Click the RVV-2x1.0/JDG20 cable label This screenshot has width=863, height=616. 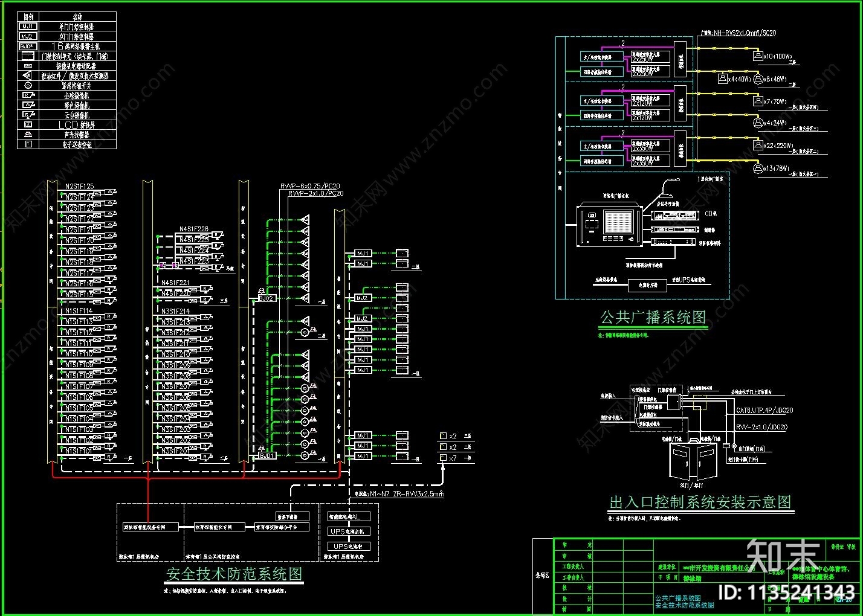click(762, 427)
